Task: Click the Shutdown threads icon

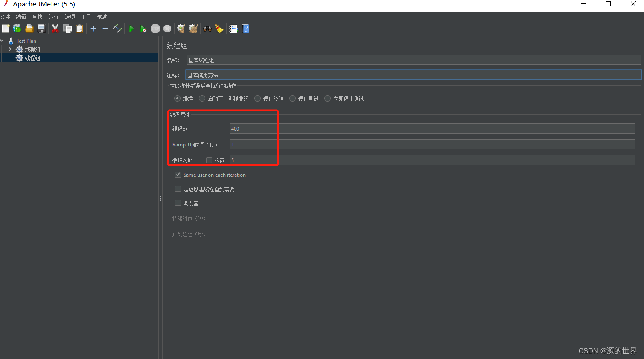Action: click(x=167, y=29)
